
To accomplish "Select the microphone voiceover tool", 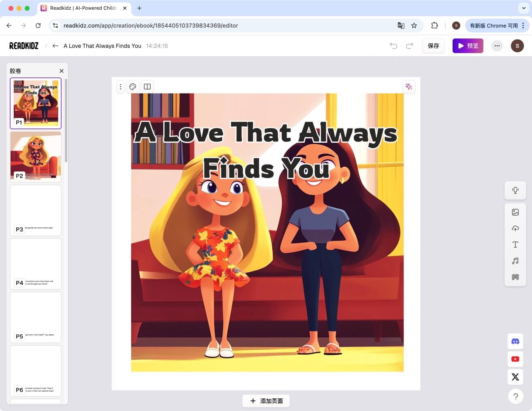I will 515,190.
